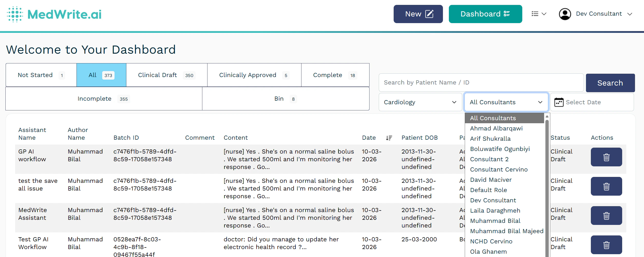Delete the GP AI workflow entry
644x257 pixels.
[x=606, y=157]
